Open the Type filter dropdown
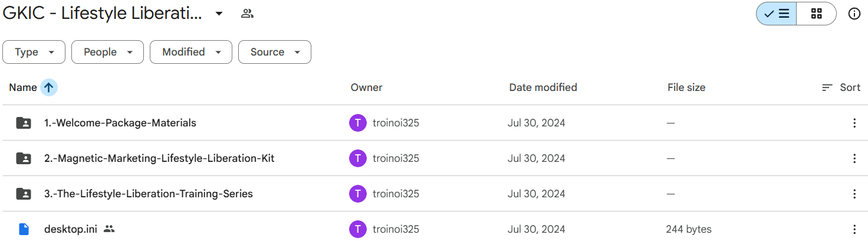 click(35, 52)
